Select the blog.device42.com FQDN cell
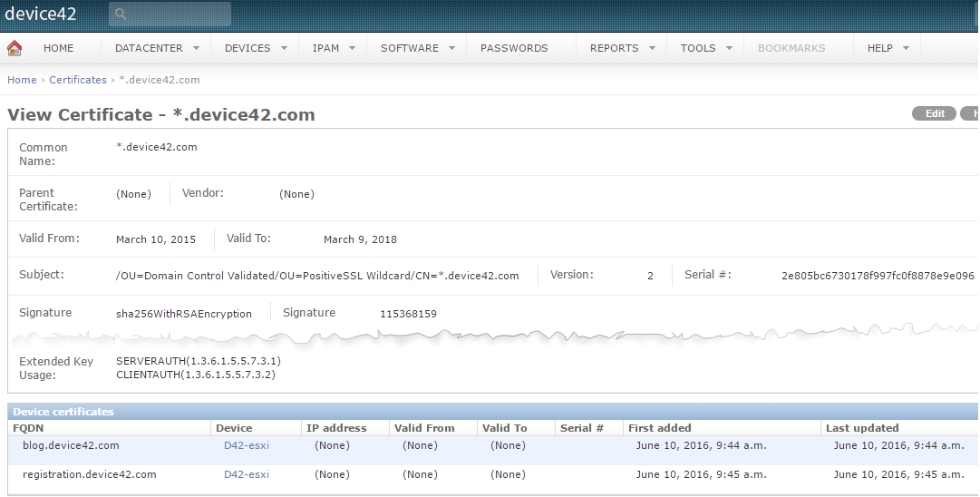The width and height of the screenshot is (980, 497). [71, 445]
